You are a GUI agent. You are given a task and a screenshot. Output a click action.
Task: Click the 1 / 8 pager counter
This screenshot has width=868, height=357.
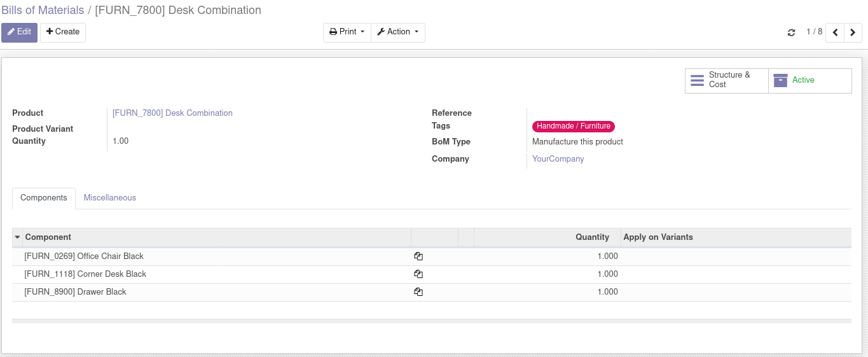(x=815, y=32)
